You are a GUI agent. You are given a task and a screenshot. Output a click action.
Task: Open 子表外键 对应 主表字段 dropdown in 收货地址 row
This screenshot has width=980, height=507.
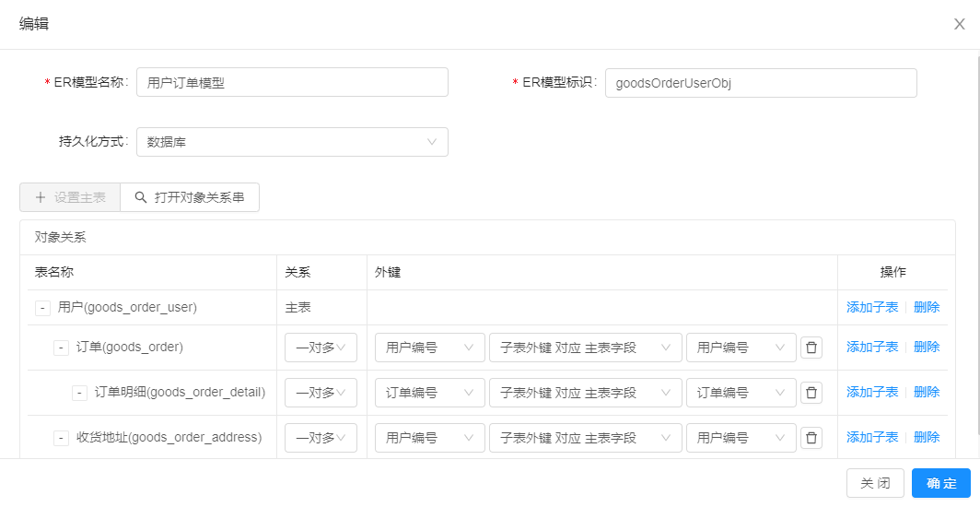pyautogui.click(x=586, y=438)
